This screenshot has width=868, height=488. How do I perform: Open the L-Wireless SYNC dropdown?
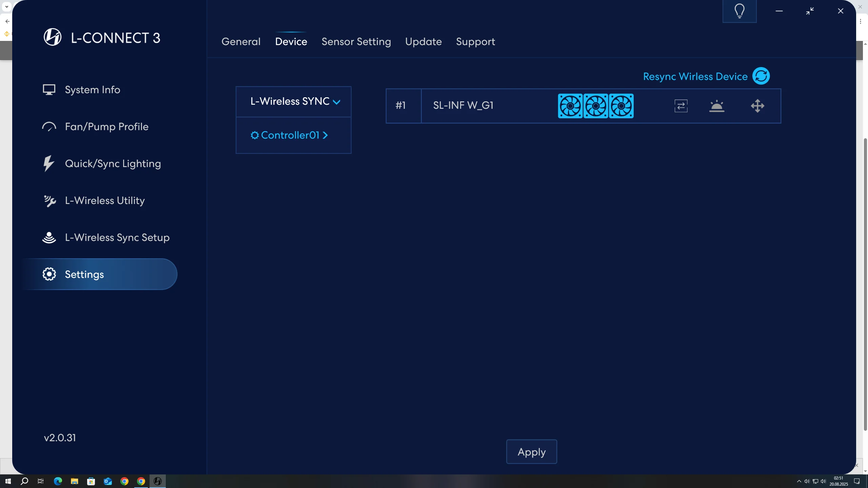click(x=294, y=101)
